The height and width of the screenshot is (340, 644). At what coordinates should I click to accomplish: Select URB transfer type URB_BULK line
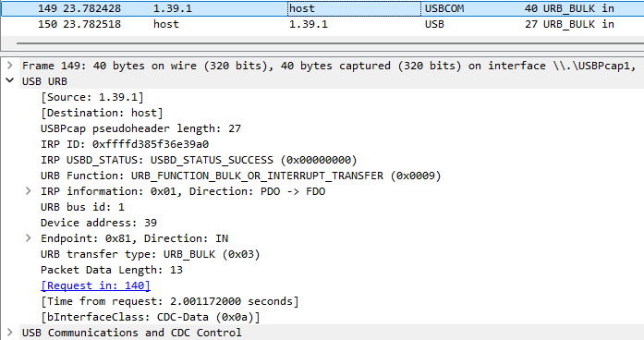tap(151, 254)
